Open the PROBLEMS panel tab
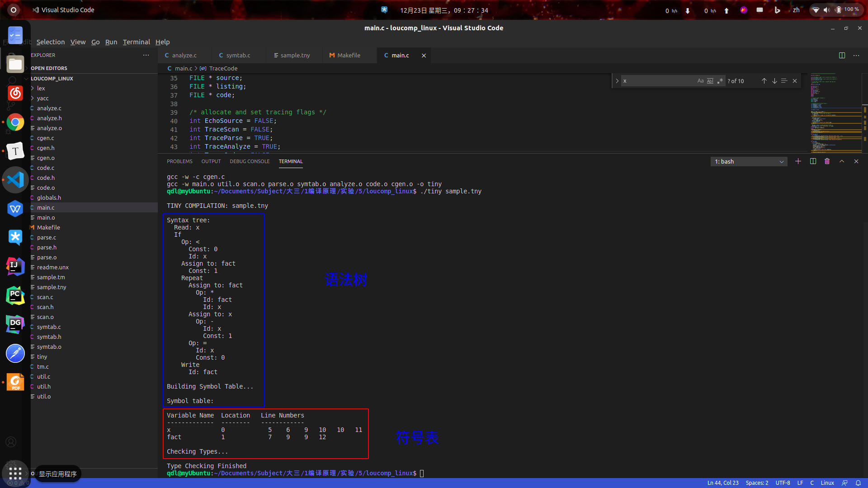The image size is (868, 488). [179, 161]
